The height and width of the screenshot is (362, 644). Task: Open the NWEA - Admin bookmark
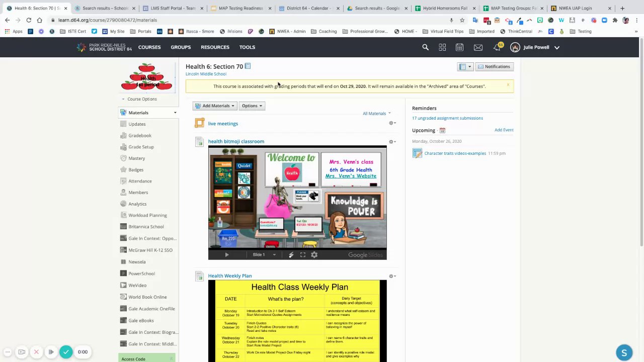pyautogui.click(x=287, y=31)
